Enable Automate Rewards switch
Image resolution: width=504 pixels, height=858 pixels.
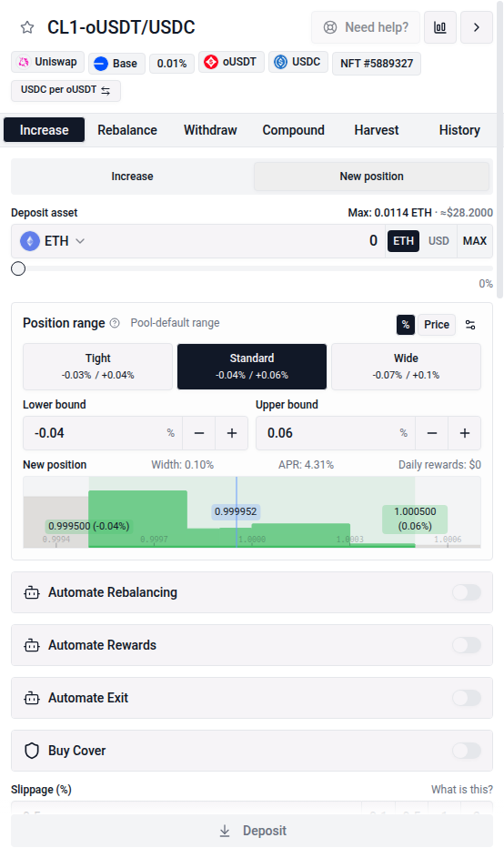pos(466,645)
